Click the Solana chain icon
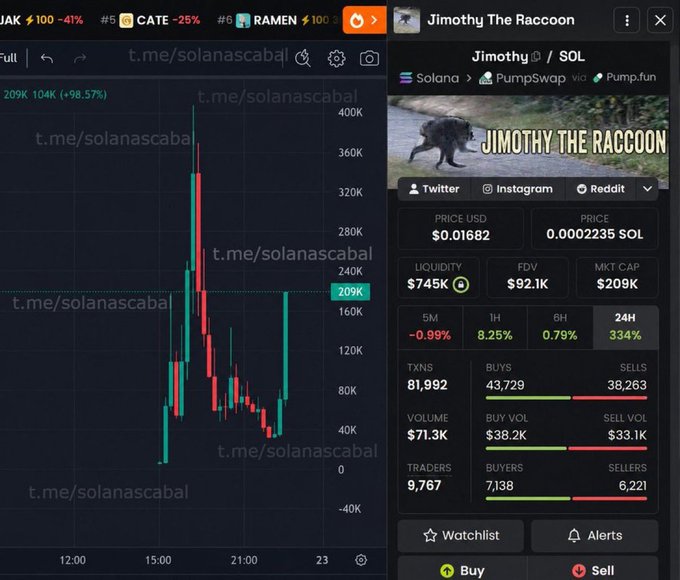The image size is (680, 580). click(405, 78)
